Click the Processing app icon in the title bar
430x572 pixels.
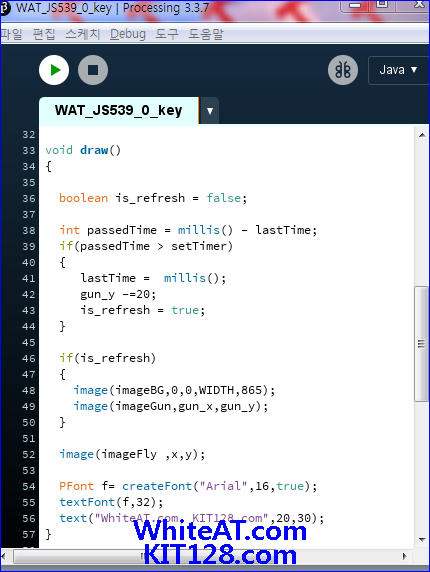(x=4, y=8)
